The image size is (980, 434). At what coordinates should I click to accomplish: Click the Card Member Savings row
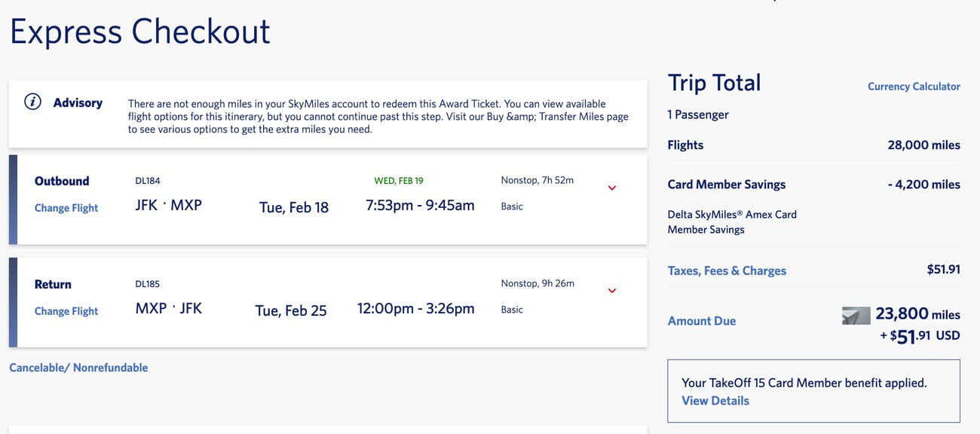[726, 184]
